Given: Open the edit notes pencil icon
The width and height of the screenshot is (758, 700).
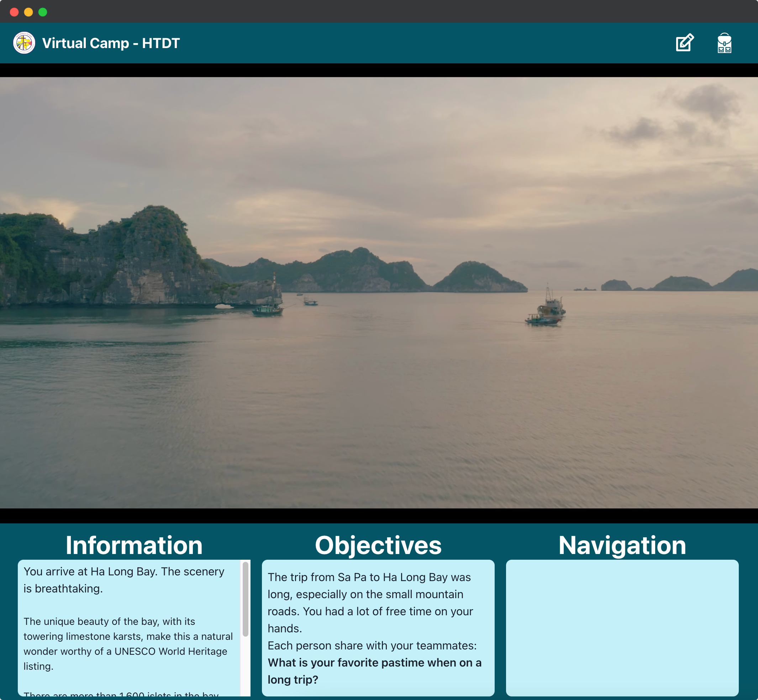Looking at the screenshot, I should coord(685,43).
